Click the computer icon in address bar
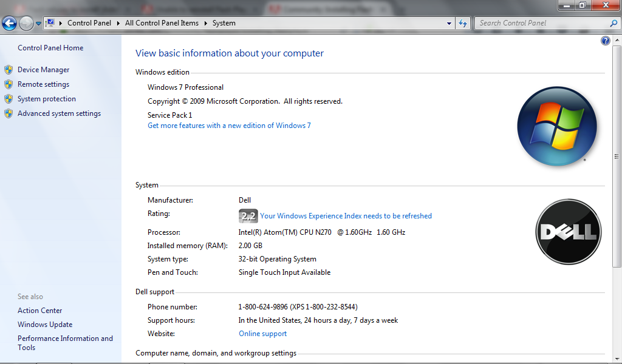 tap(50, 23)
